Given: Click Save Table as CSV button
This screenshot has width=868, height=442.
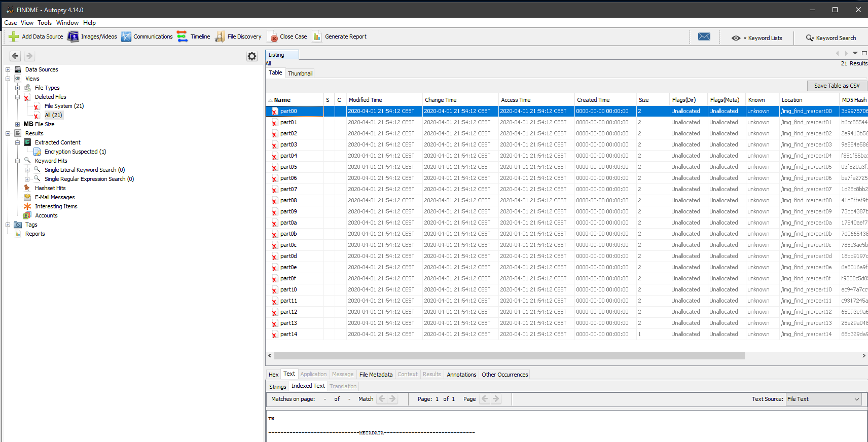Looking at the screenshot, I should 837,86.
